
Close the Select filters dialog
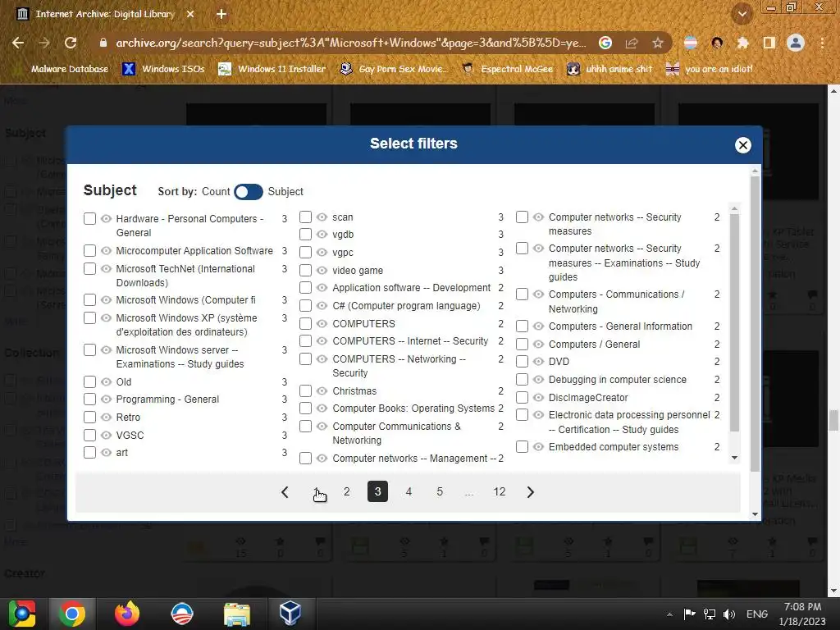pyautogui.click(x=742, y=145)
